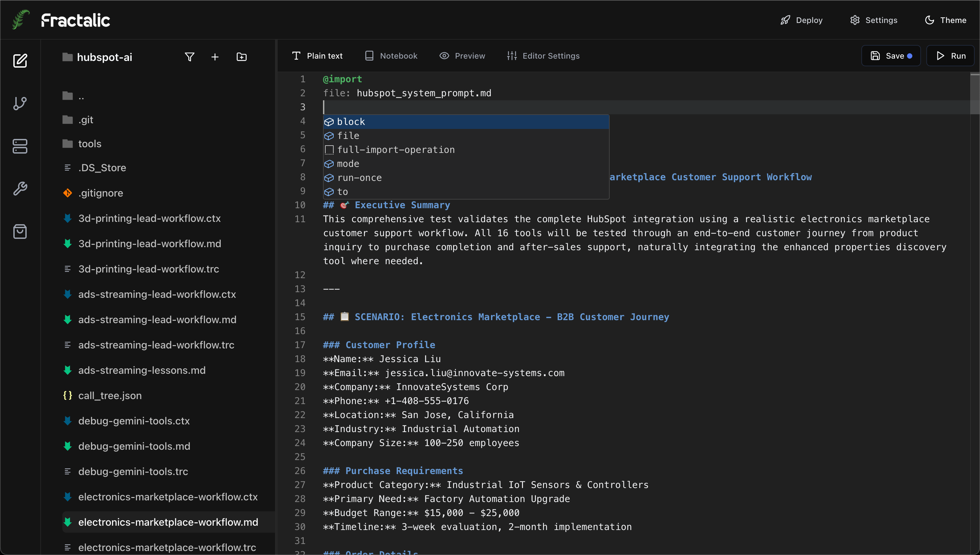Expand the .git folder
The height and width of the screenshot is (555, 980).
pyautogui.click(x=78, y=120)
